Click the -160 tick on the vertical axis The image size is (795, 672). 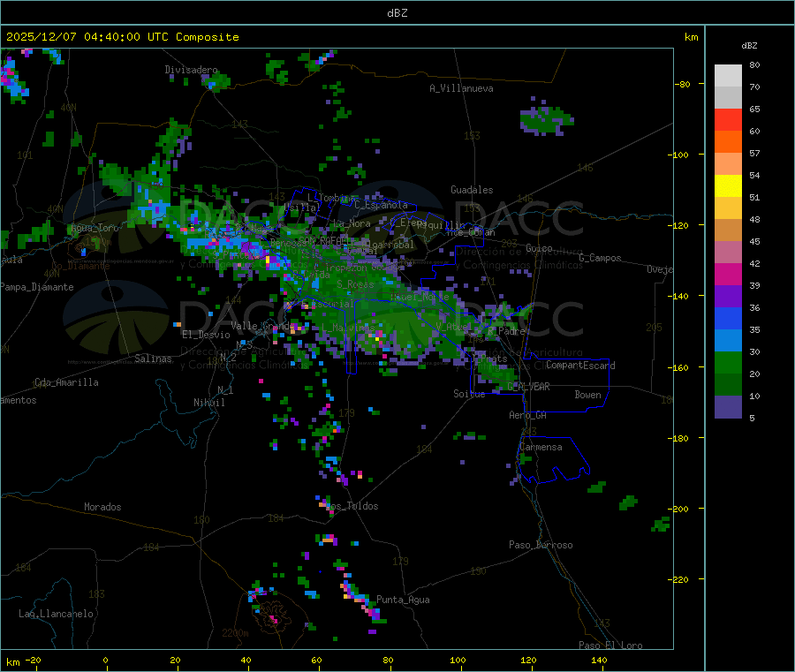coord(679,367)
